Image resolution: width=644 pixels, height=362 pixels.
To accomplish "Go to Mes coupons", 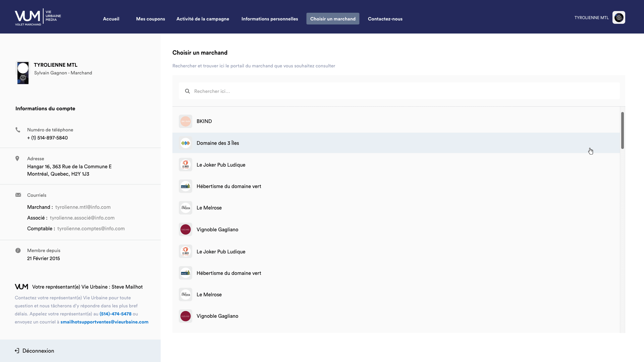I will pos(151,19).
